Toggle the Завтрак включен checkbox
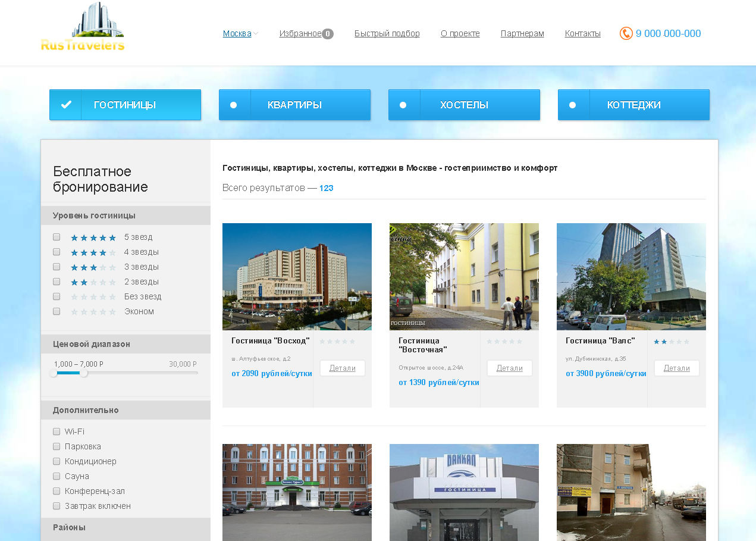 pyautogui.click(x=57, y=506)
